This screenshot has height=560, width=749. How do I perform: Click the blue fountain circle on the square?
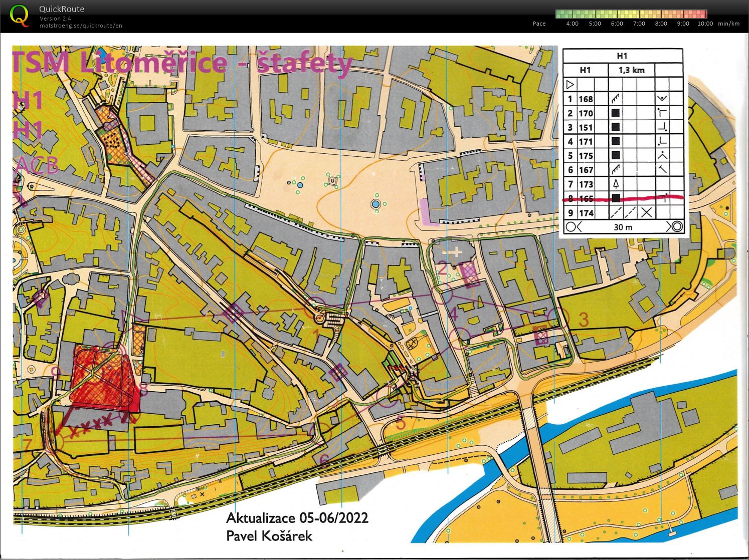point(376,204)
